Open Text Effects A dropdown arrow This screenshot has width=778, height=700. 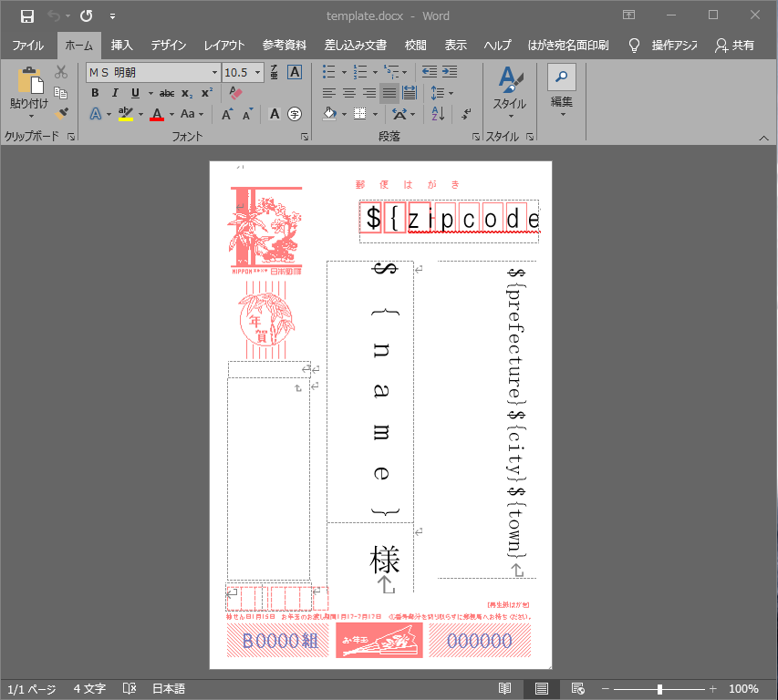point(109,115)
